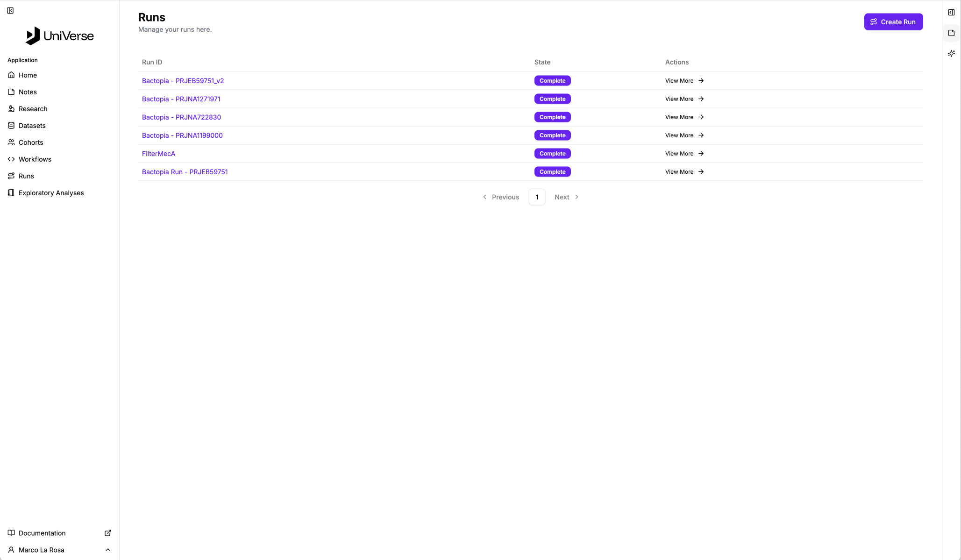This screenshot has height=560, width=961.
Task: Open Documentation external link icon
Action: [x=108, y=533]
